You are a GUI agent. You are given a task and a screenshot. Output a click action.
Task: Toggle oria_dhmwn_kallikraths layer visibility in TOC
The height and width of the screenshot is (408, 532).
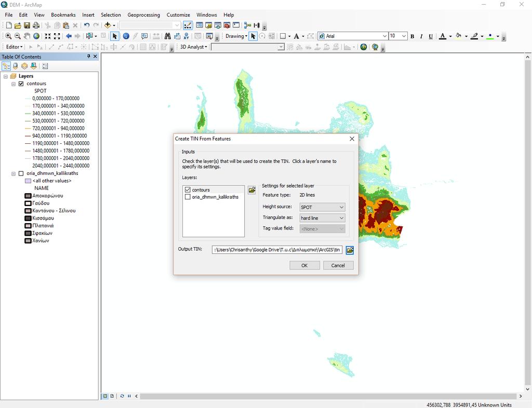point(21,173)
